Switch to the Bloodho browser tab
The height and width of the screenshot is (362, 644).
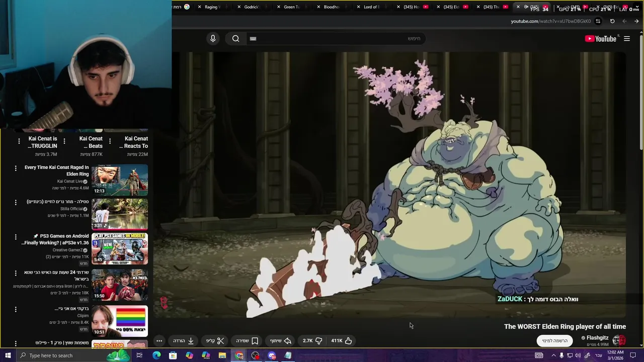click(332, 7)
